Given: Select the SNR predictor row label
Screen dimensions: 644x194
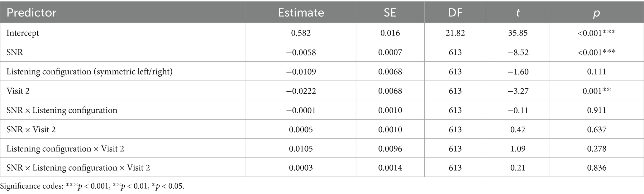Looking at the screenshot, I should [15, 52].
